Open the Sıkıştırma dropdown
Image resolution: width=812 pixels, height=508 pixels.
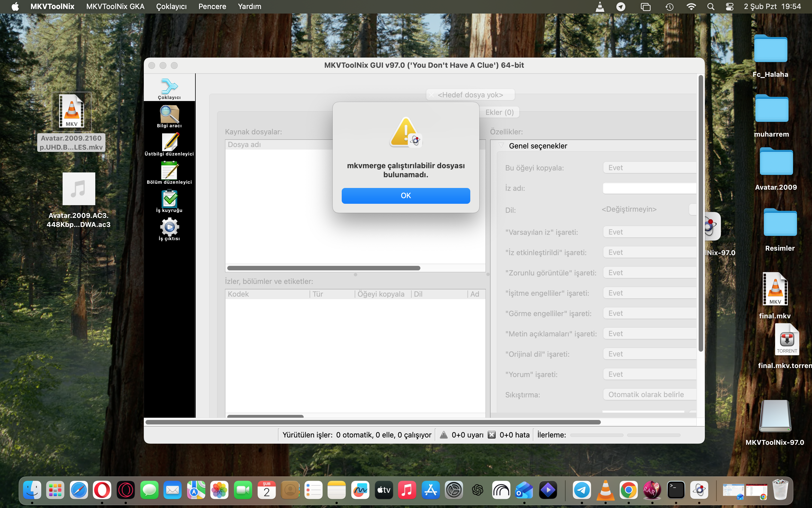[x=650, y=395]
